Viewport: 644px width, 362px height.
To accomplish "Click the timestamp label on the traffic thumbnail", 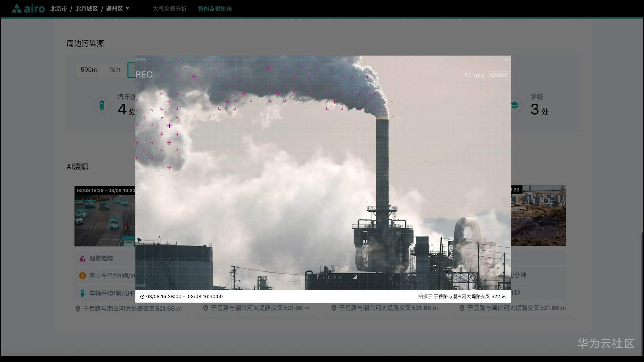I will (106, 190).
